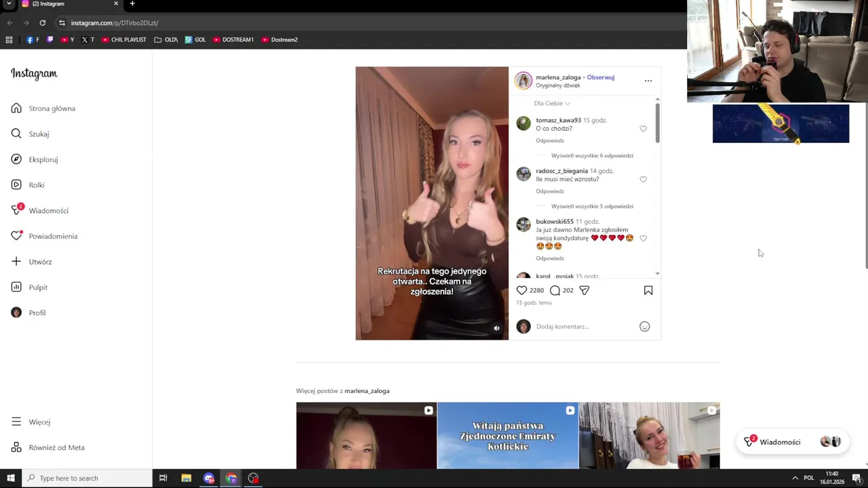The image size is (868, 488).
Task: Expand the Dla Ciebie comment sorting dropdown
Action: click(x=552, y=103)
